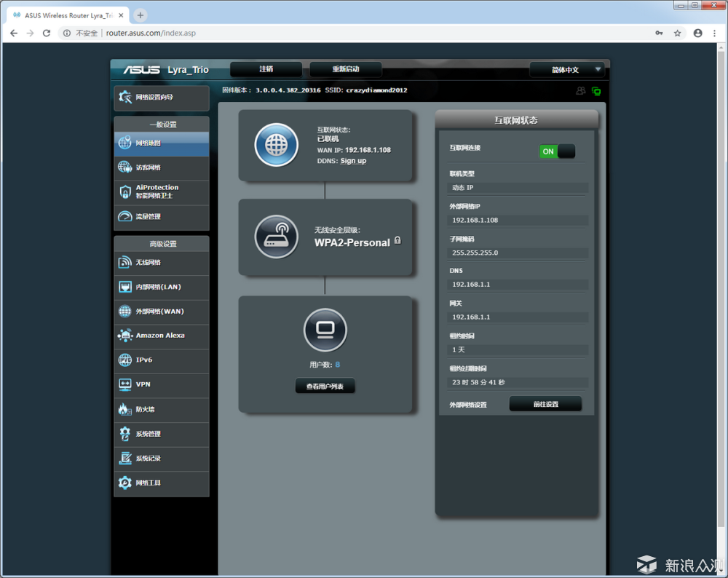Click the guest network users status icon
Image resolution: width=728 pixels, height=578 pixels.
coord(580,91)
